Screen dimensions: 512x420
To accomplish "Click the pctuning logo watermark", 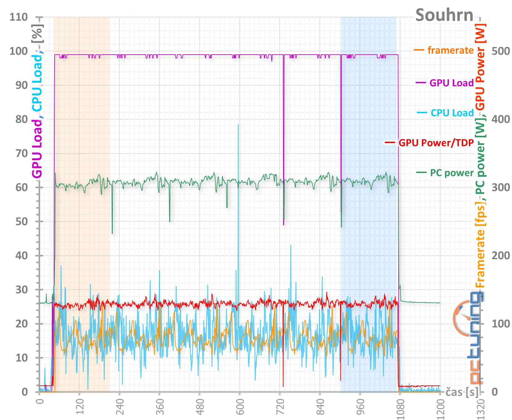I will click(468, 337).
